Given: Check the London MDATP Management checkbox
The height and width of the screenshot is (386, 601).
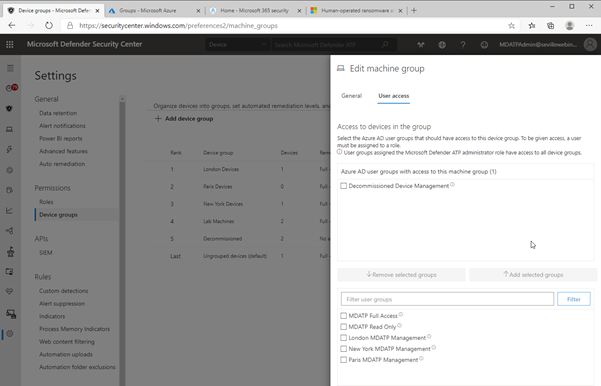Looking at the screenshot, I should (343, 338).
